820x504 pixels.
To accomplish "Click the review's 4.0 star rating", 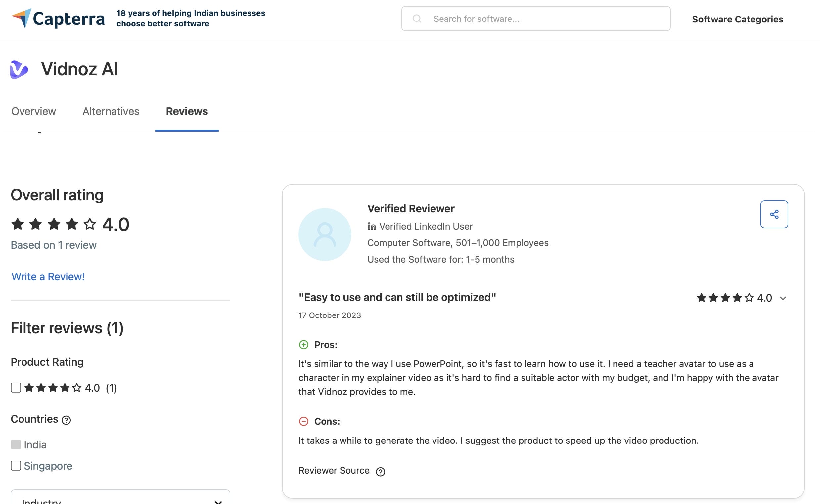I will pyautogui.click(x=734, y=298).
